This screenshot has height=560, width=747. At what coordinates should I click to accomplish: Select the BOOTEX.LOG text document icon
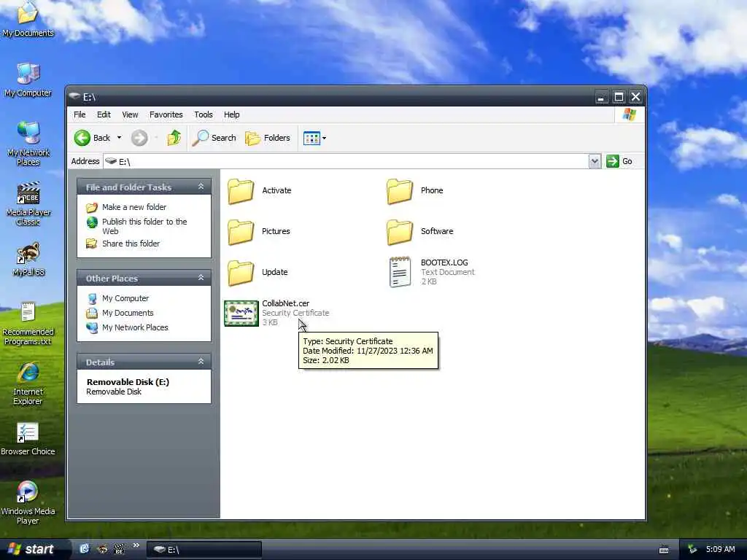[400, 273]
